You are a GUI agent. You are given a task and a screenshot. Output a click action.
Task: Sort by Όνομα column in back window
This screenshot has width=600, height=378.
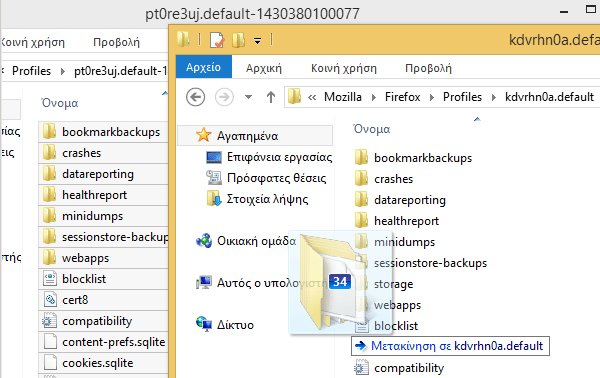point(59,103)
